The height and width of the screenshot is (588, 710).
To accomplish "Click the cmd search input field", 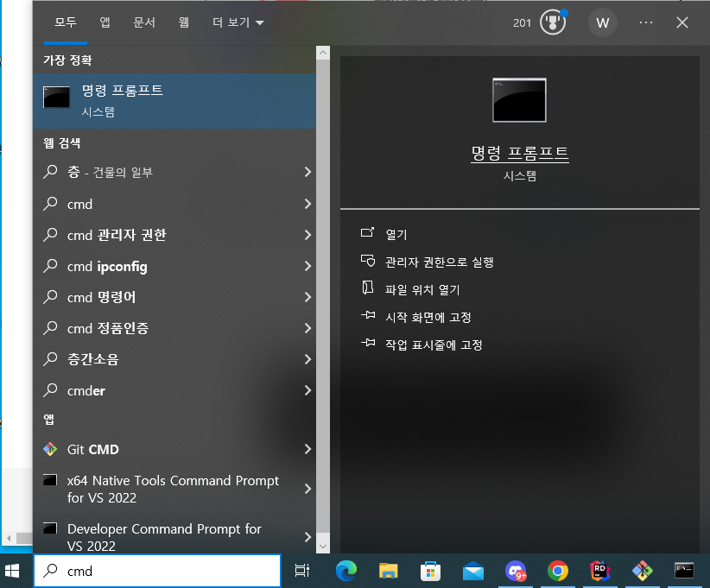I will pos(155,571).
